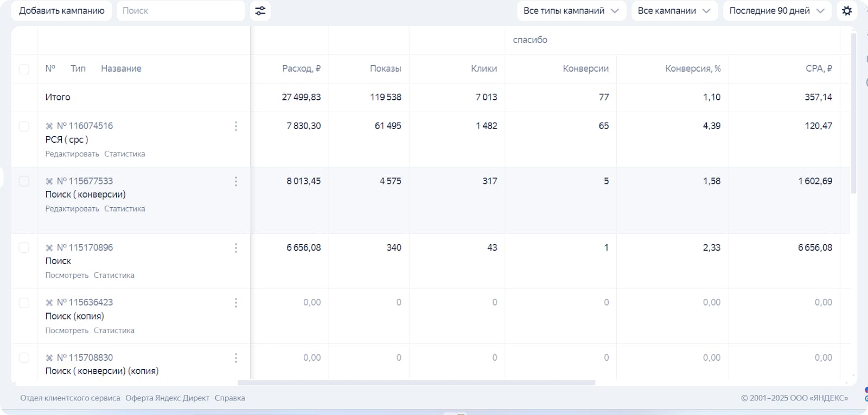Expand the 'Все типы кампаний' dropdown
This screenshot has width=868, height=415.
pos(571,11)
